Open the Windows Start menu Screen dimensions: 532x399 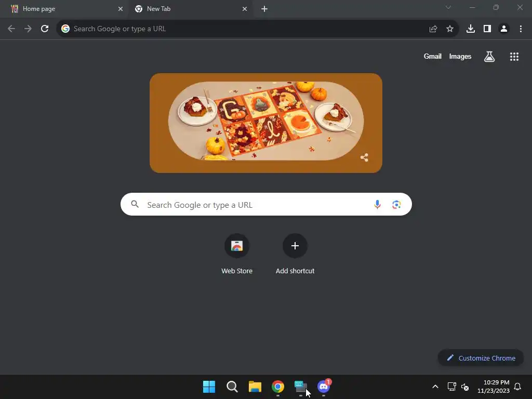coord(209,387)
